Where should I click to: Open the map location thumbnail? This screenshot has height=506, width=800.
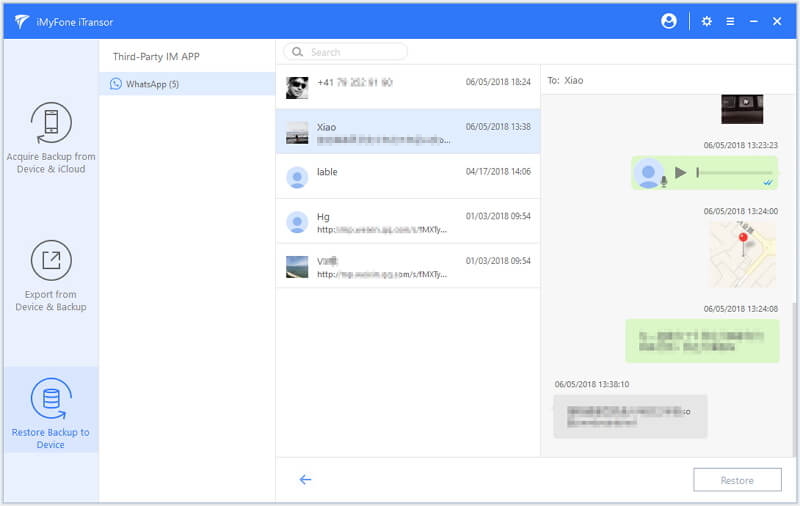(742, 254)
